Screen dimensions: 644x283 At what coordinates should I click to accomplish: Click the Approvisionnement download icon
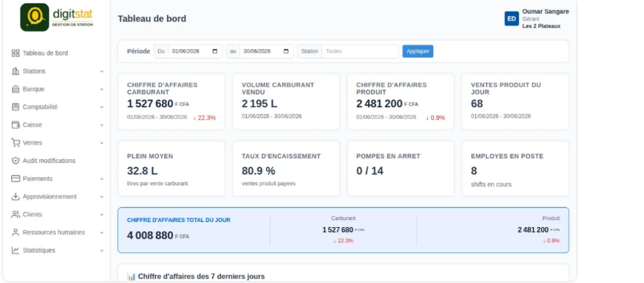click(16, 197)
